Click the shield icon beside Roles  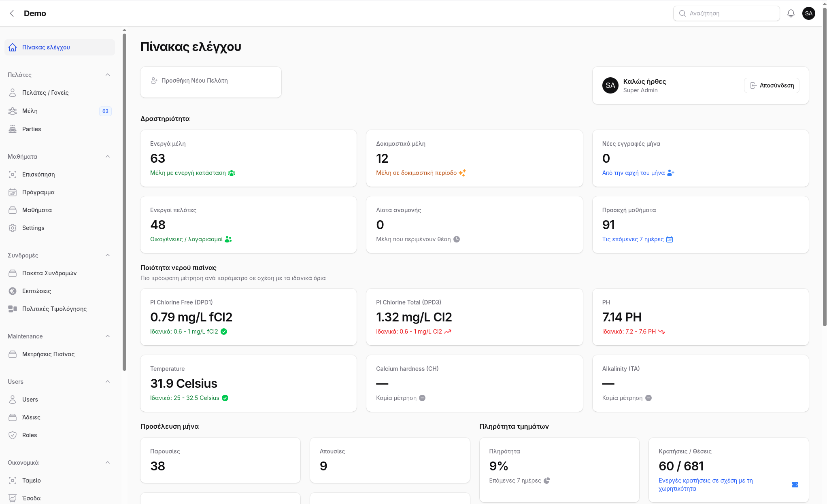pyautogui.click(x=13, y=435)
